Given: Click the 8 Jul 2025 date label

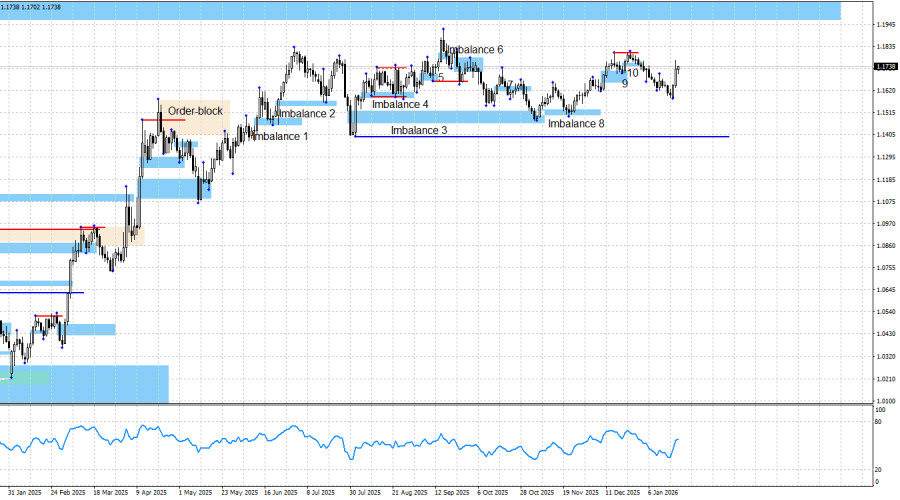Looking at the screenshot, I should coord(320,493).
